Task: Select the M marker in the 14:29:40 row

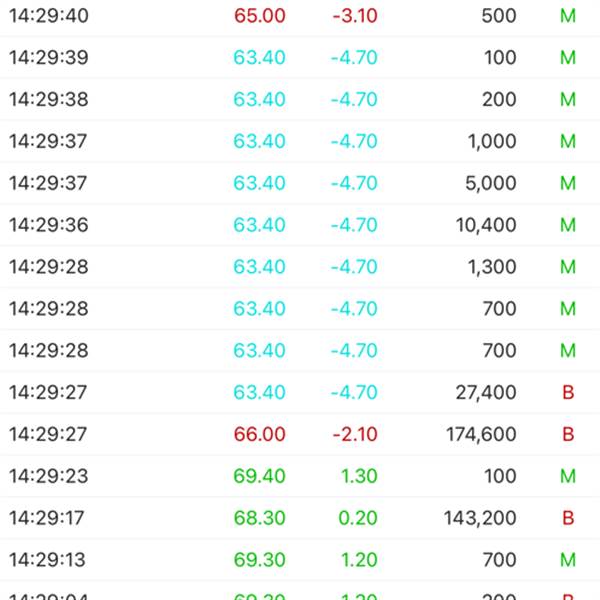Action: pyautogui.click(x=568, y=16)
